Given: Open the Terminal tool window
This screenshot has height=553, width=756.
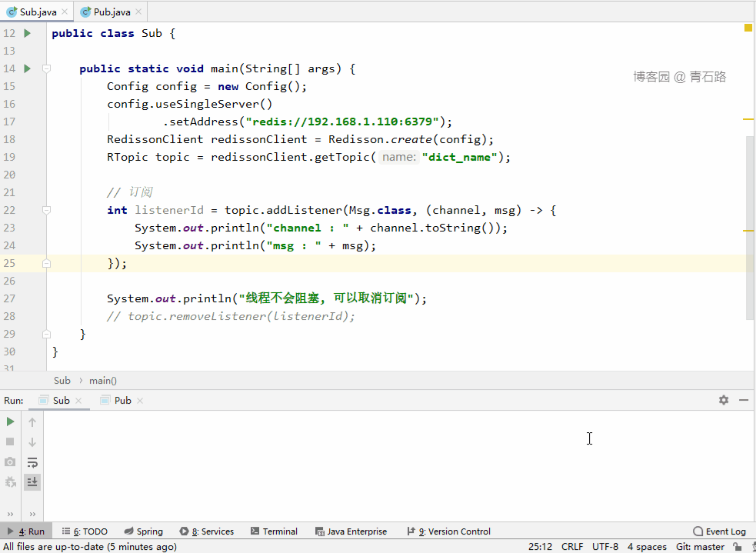Looking at the screenshot, I should point(274,531).
